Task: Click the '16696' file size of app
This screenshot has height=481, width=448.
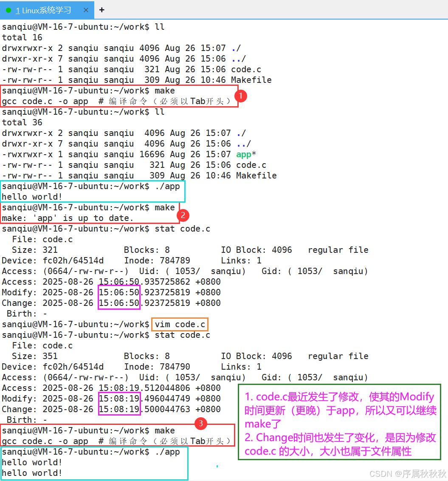Action: [x=152, y=154]
